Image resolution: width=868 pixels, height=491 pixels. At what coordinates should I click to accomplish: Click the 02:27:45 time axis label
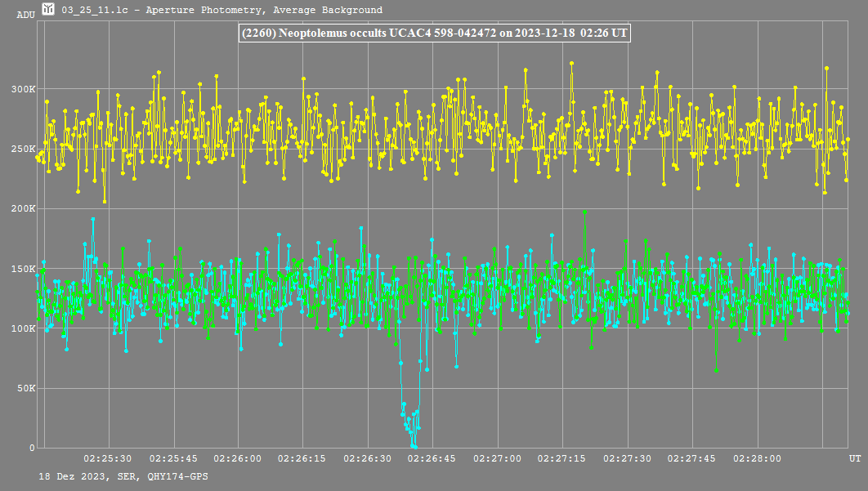(x=691, y=459)
